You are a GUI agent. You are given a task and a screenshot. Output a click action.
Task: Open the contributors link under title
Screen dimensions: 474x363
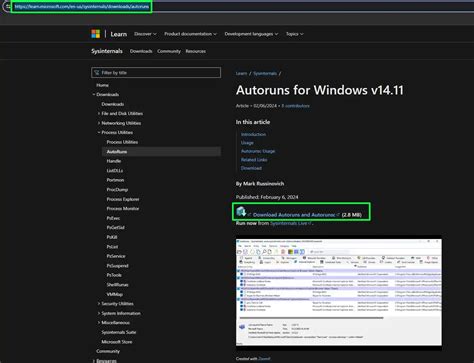coord(296,106)
